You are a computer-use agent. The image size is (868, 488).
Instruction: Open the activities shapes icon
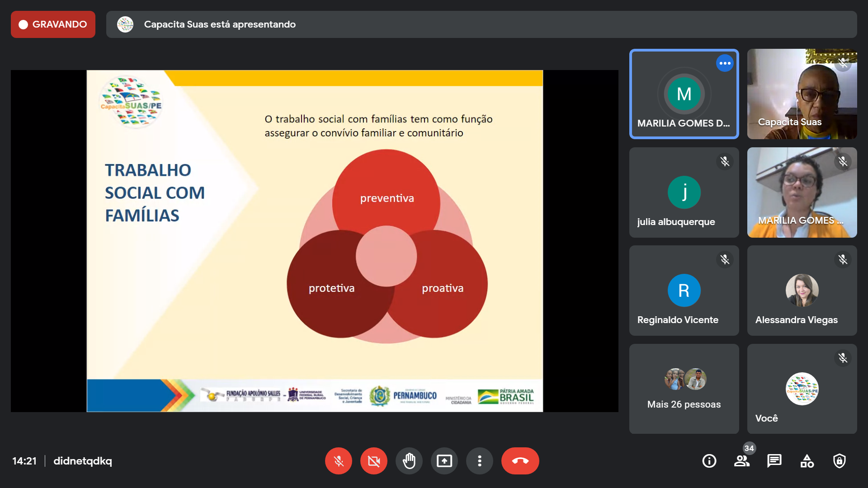[807, 461]
